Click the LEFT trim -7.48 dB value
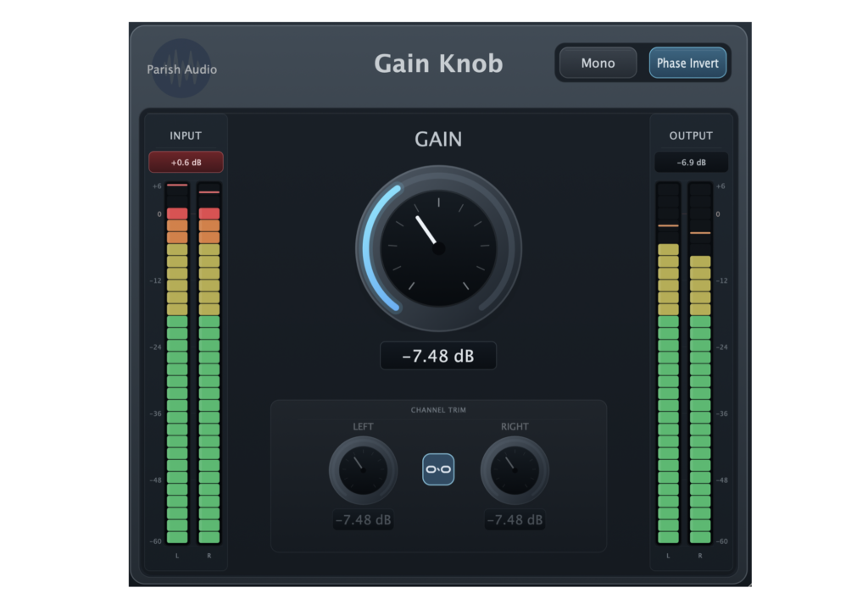Screen dimensions: 868x610 363,520
